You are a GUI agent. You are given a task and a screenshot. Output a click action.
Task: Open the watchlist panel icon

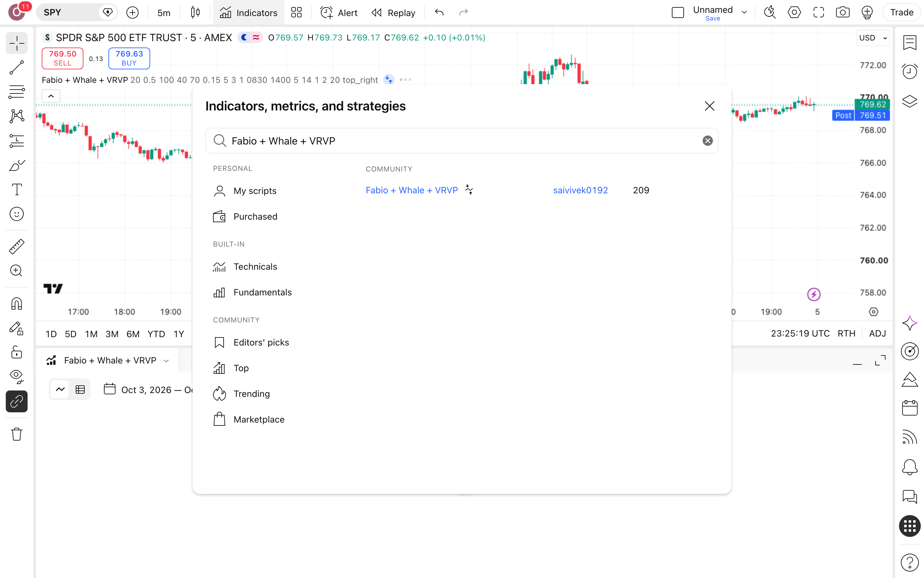click(910, 42)
